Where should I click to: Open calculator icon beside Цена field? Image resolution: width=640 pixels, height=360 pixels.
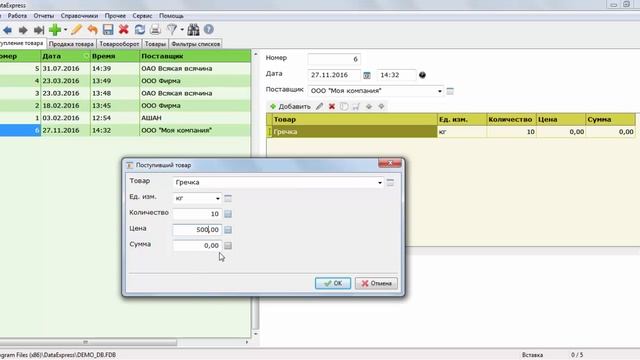pyautogui.click(x=228, y=230)
